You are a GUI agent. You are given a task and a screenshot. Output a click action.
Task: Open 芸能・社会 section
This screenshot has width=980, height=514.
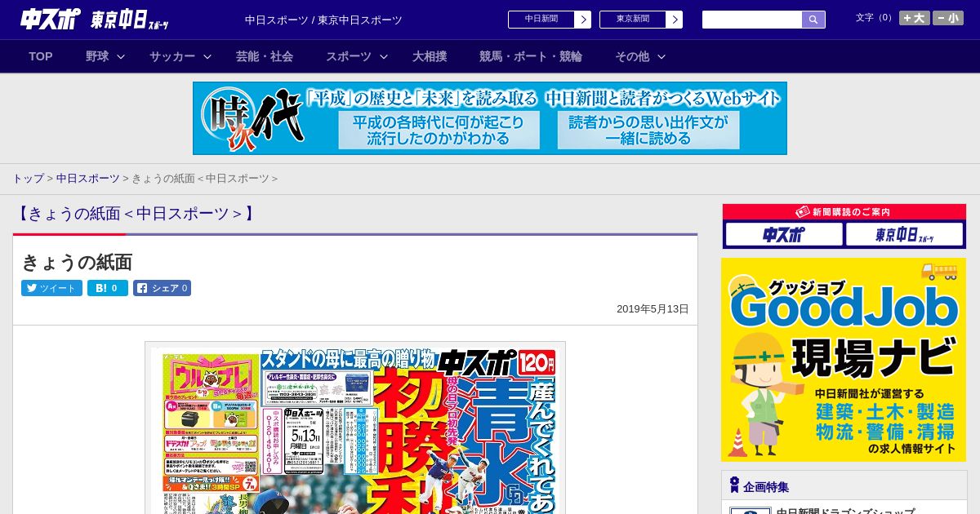click(265, 56)
